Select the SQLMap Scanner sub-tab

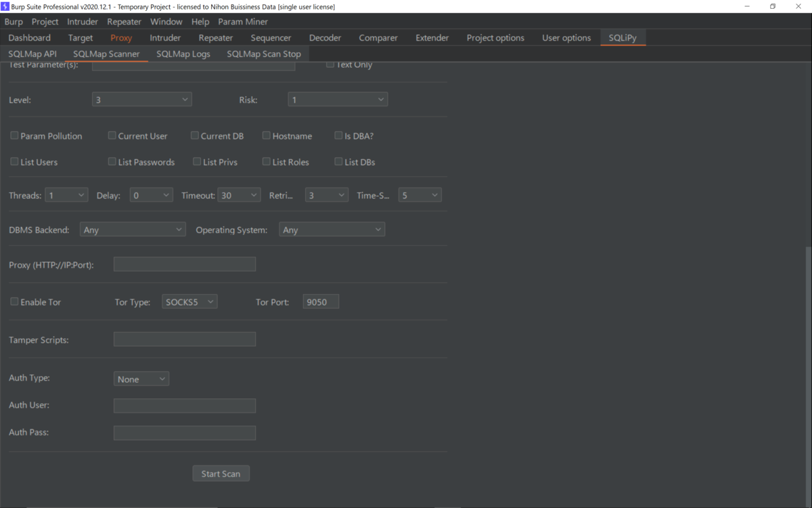click(x=106, y=54)
